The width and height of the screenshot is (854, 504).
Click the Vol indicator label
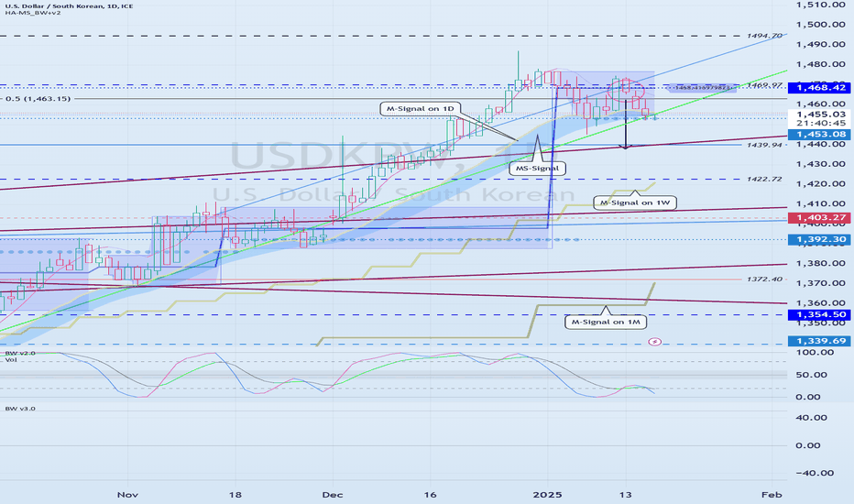[x=11, y=359]
